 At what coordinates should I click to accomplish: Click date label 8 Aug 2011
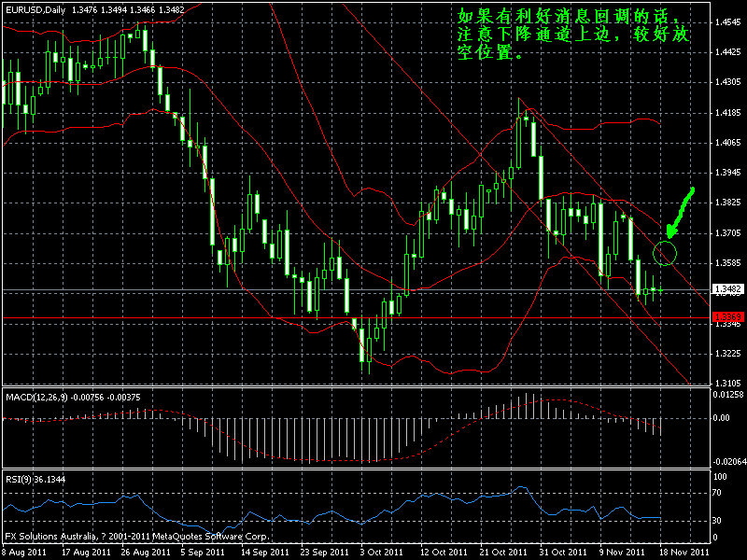click(x=23, y=553)
